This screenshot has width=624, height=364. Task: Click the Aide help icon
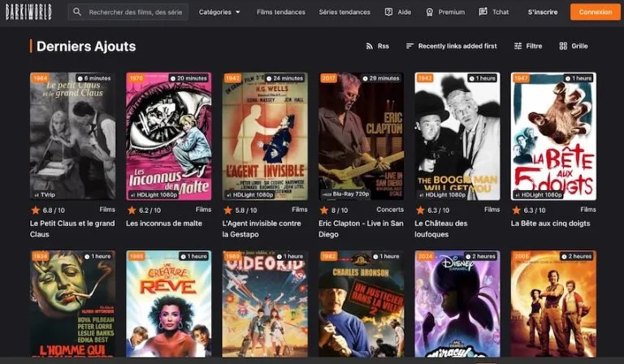pyautogui.click(x=388, y=12)
